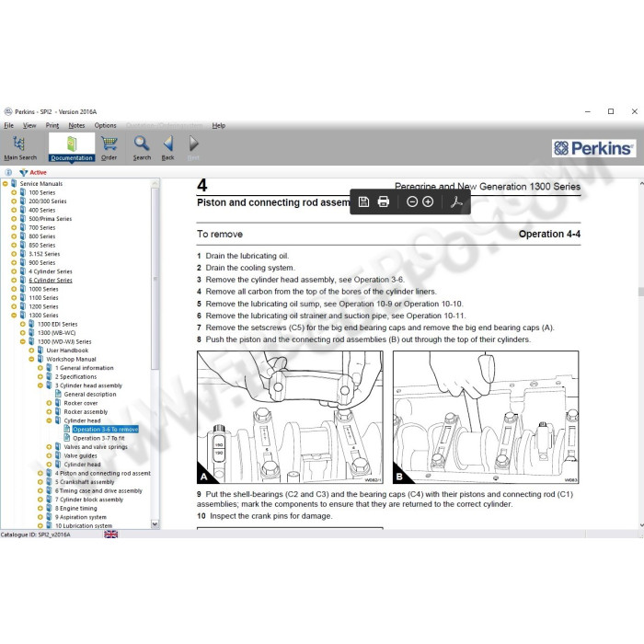Click the tree panel vertical scrollbar thumb
644x644 pixels.
(x=155, y=279)
